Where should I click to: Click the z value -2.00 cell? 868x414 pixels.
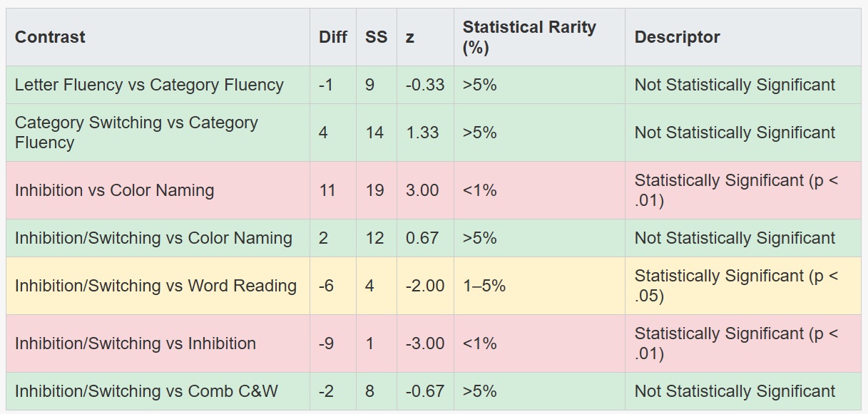(424, 286)
